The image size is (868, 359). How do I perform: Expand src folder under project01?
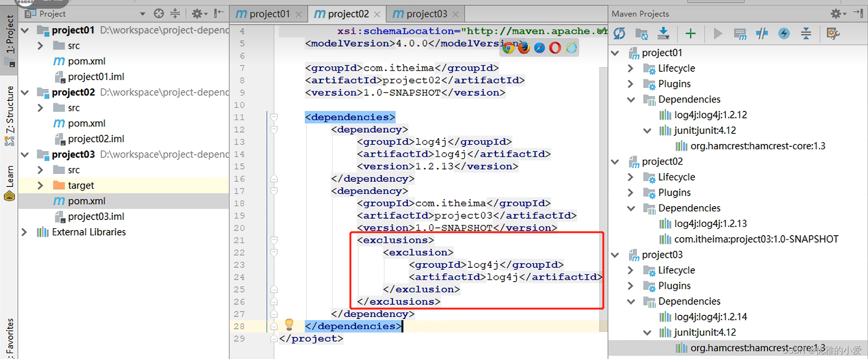pos(41,46)
